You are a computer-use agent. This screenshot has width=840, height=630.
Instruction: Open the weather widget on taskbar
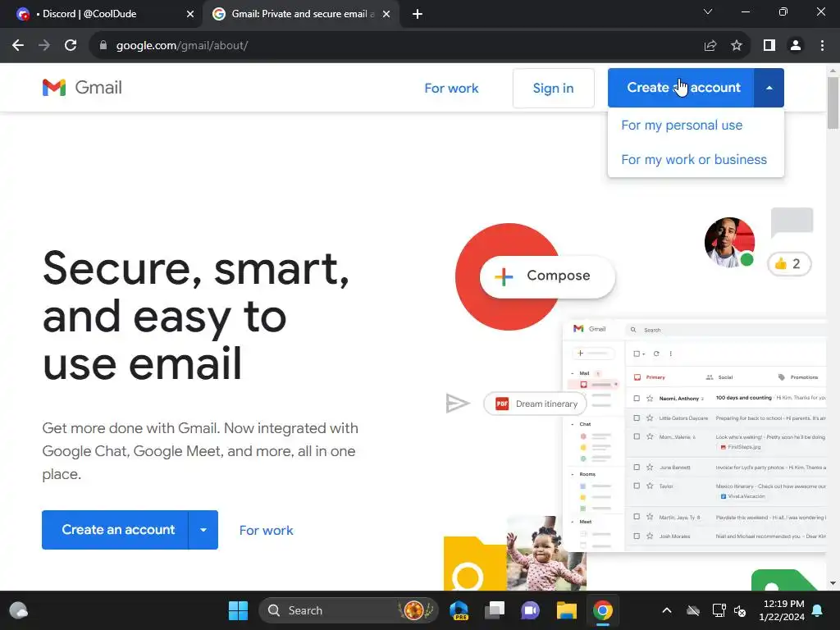click(19, 610)
